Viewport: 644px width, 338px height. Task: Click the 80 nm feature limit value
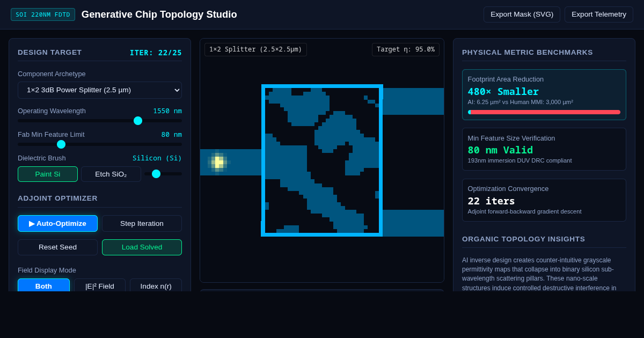(x=171, y=135)
